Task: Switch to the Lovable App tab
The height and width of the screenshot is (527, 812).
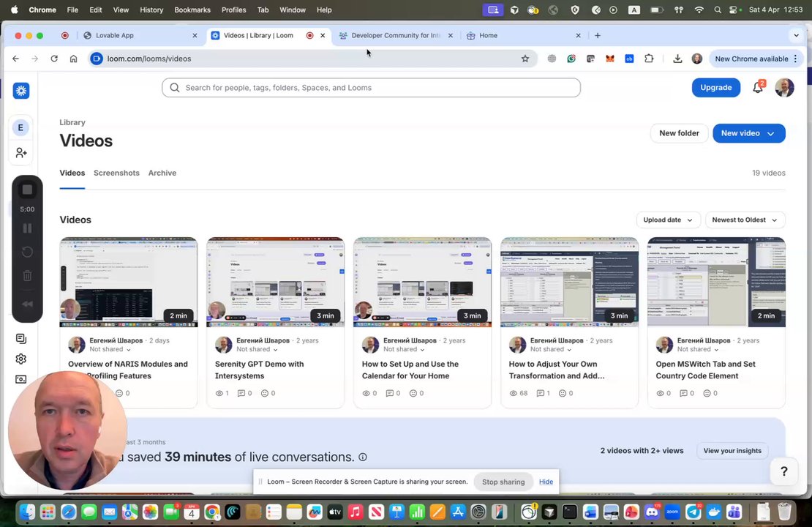Action: 140,35
